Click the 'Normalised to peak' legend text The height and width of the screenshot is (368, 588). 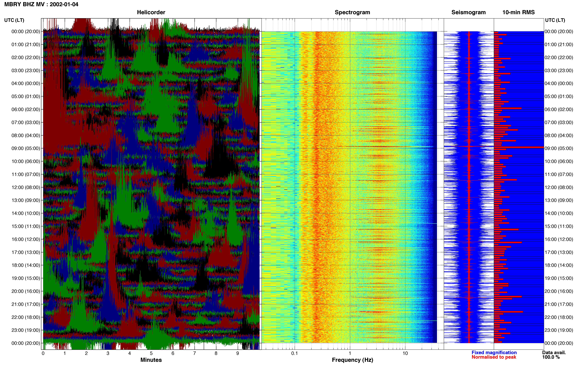(494, 357)
